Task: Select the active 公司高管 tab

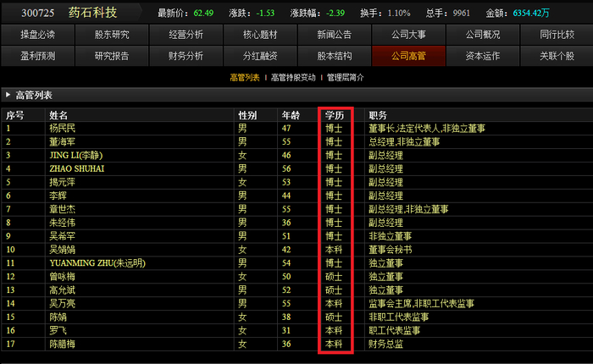Action: click(x=408, y=56)
